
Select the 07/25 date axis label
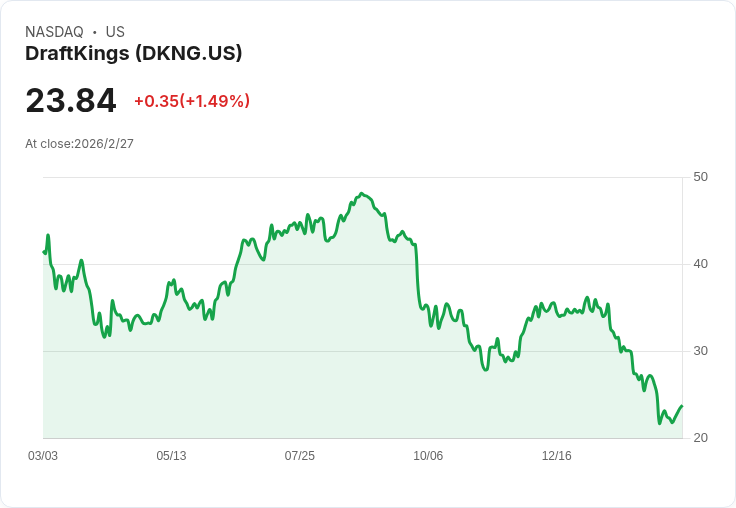pos(299,456)
